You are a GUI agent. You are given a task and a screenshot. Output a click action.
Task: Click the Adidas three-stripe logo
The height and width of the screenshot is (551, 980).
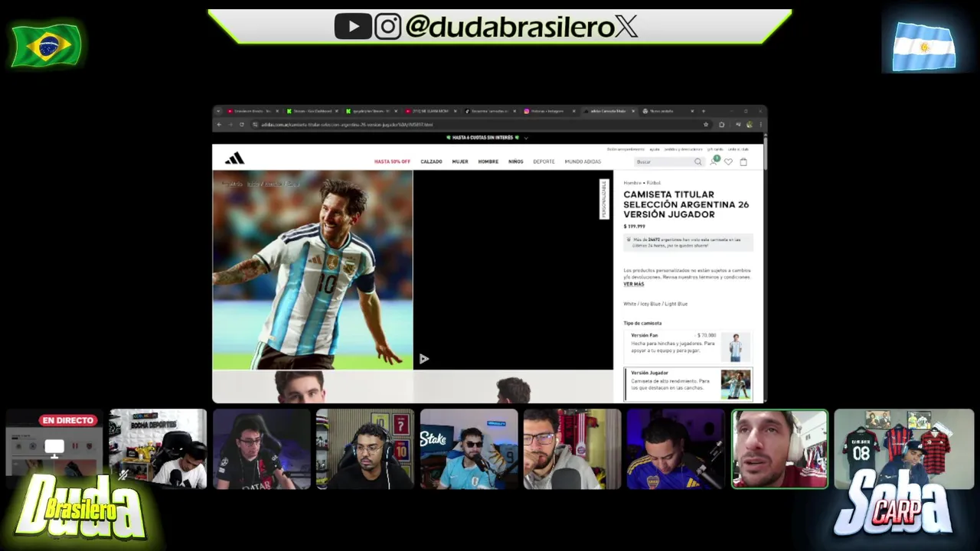coord(234,158)
